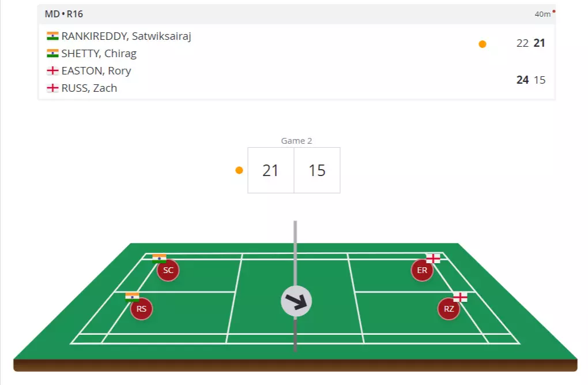This screenshot has height=385, width=588.
Task: Click England flag next to RUSS
Action: pyautogui.click(x=52, y=88)
